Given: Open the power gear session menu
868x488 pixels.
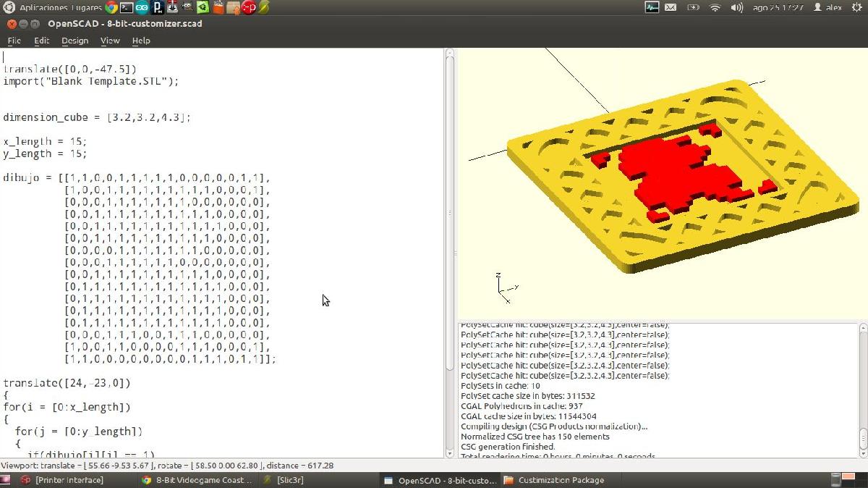Looking at the screenshot, I should [x=857, y=7].
